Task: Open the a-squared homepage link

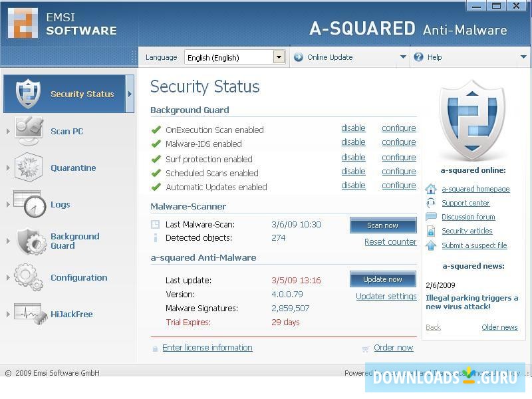Action: tap(475, 189)
